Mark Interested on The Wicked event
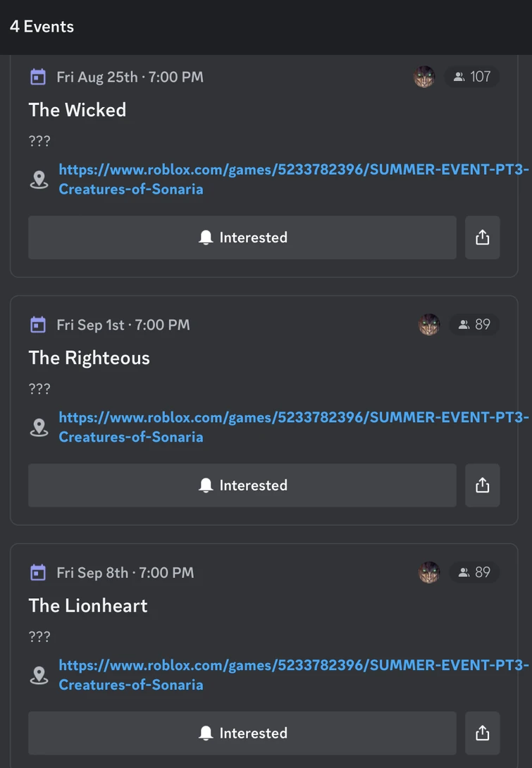 pos(242,237)
